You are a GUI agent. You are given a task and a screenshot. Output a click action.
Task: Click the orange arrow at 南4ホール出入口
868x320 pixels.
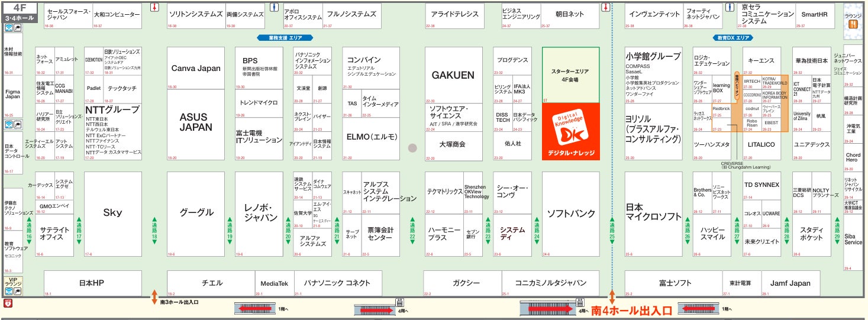pos(612,298)
